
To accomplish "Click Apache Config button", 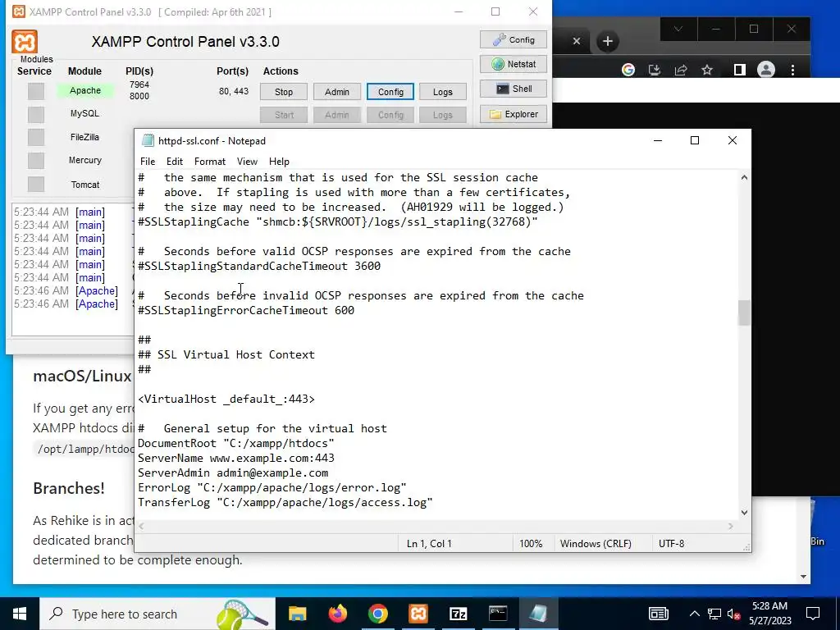I will [x=390, y=92].
